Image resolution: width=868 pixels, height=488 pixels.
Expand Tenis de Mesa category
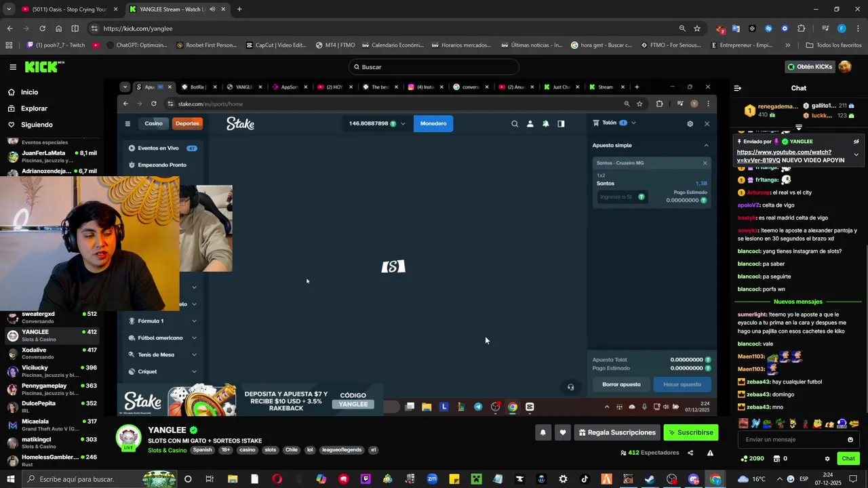click(x=163, y=354)
